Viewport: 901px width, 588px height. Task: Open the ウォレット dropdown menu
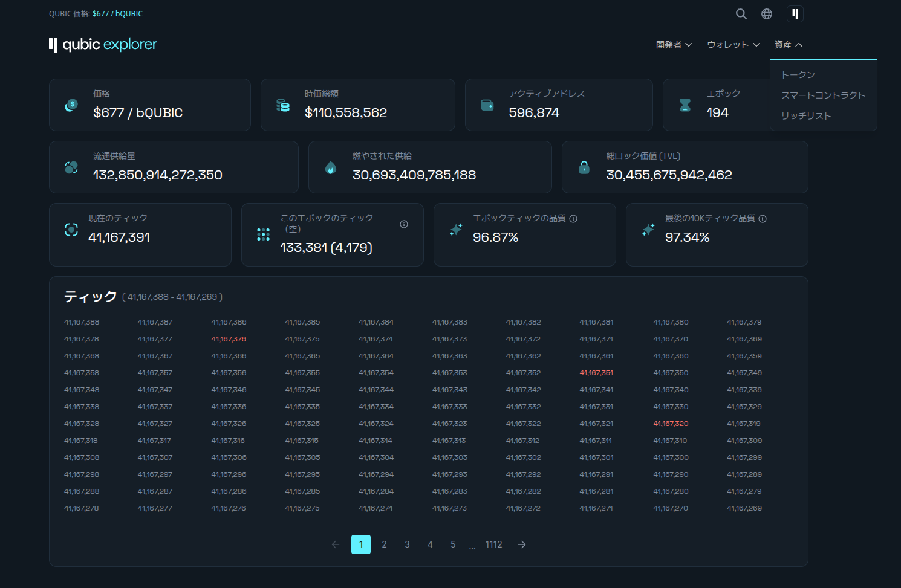[733, 45]
